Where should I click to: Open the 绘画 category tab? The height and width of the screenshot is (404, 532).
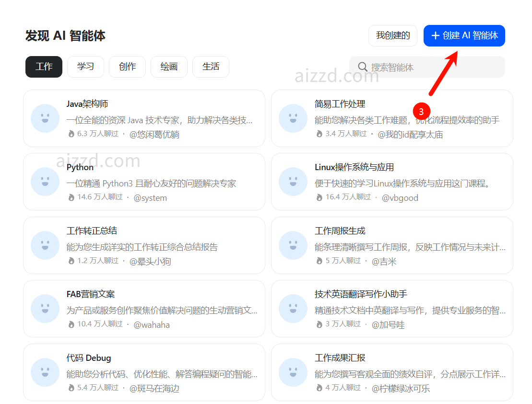[169, 67]
